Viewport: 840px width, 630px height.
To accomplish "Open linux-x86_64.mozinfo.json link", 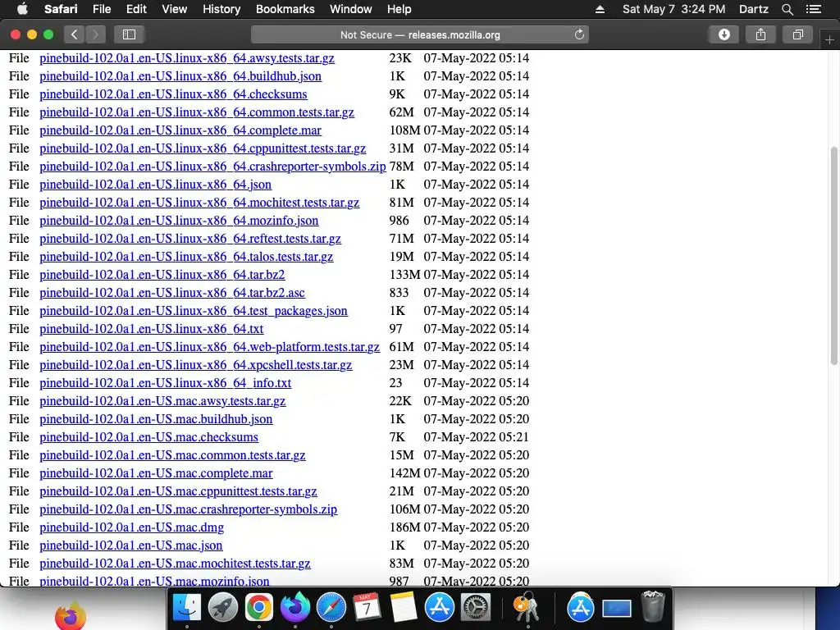I will pos(179,221).
